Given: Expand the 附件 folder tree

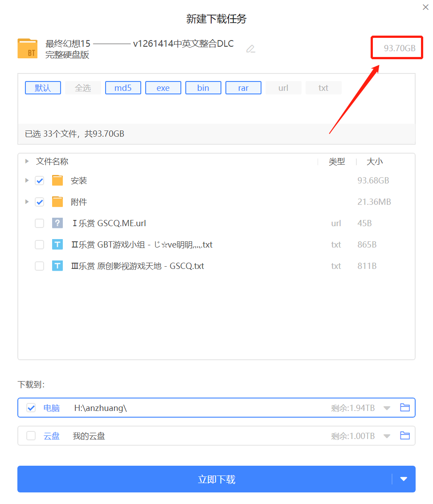Looking at the screenshot, I should pos(27,202).
